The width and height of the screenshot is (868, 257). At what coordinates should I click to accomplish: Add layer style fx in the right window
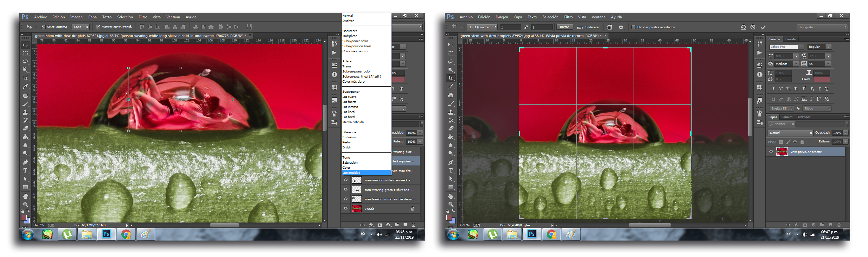coord(797,225)
